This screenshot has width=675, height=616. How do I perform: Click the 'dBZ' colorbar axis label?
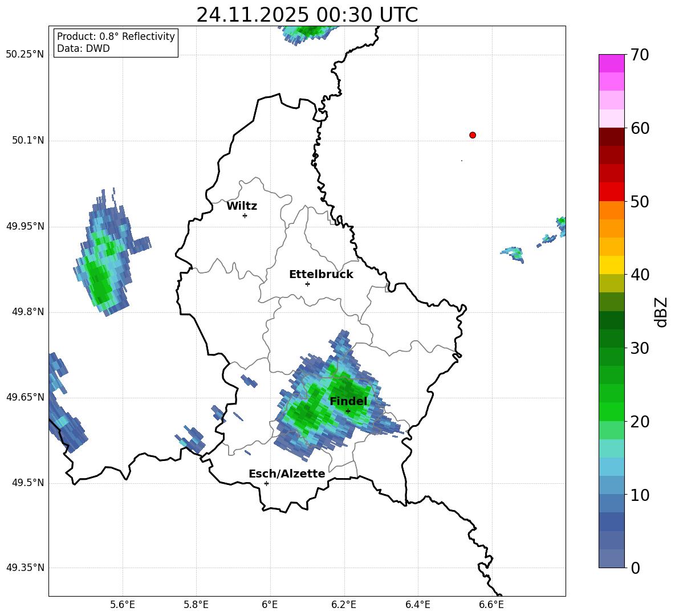click(x=662, y=312)
